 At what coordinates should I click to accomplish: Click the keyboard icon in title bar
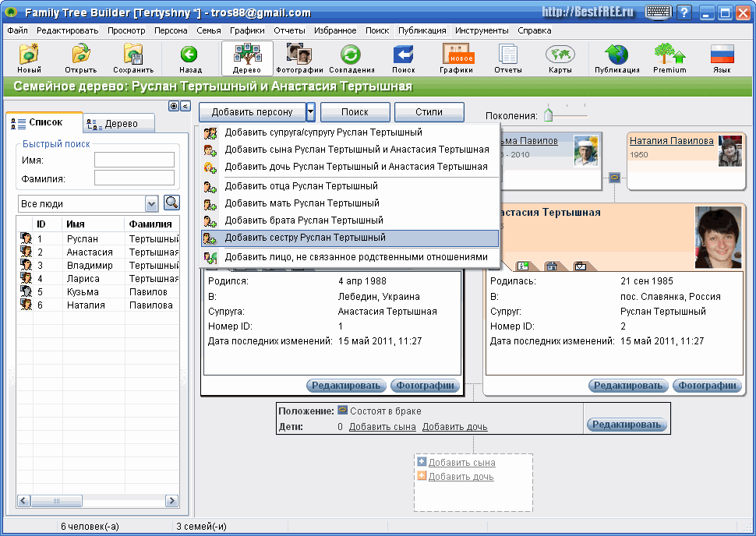pyautogui.click(x=658, y=12)
